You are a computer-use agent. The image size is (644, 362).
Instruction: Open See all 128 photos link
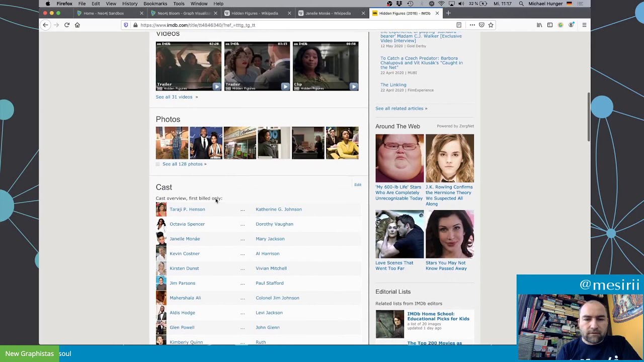(184, 164)
